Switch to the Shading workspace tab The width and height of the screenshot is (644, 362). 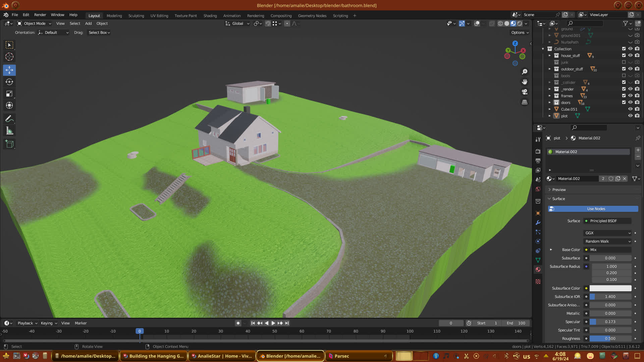point(210,16)
